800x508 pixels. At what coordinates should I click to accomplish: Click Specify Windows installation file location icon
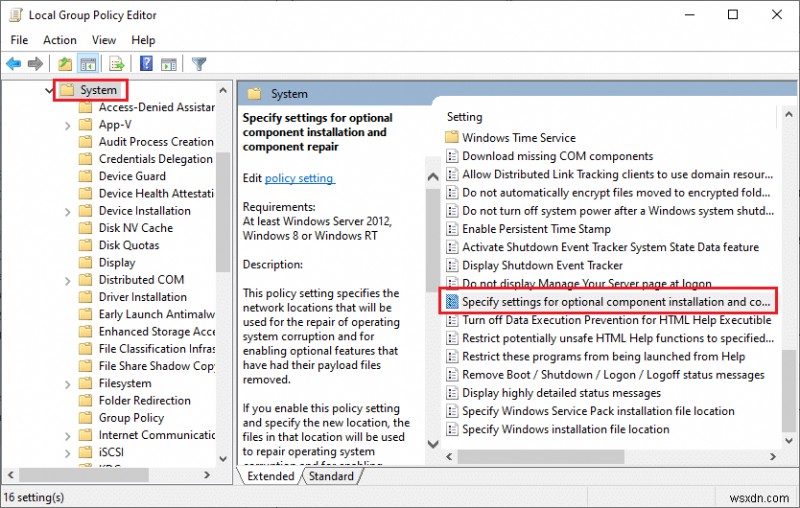pos(452,429)
